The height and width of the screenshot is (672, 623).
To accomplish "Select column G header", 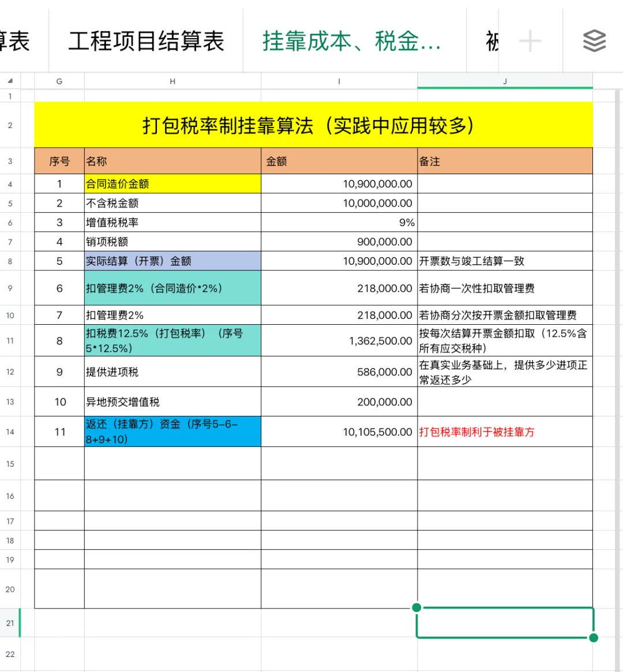I will pos(59,81).
